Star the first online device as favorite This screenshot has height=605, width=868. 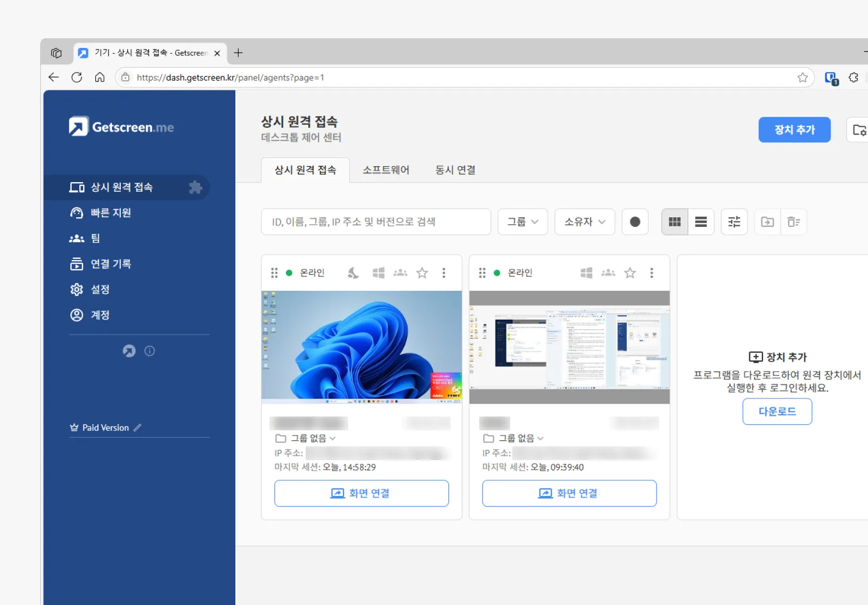(x=422, y=273)
